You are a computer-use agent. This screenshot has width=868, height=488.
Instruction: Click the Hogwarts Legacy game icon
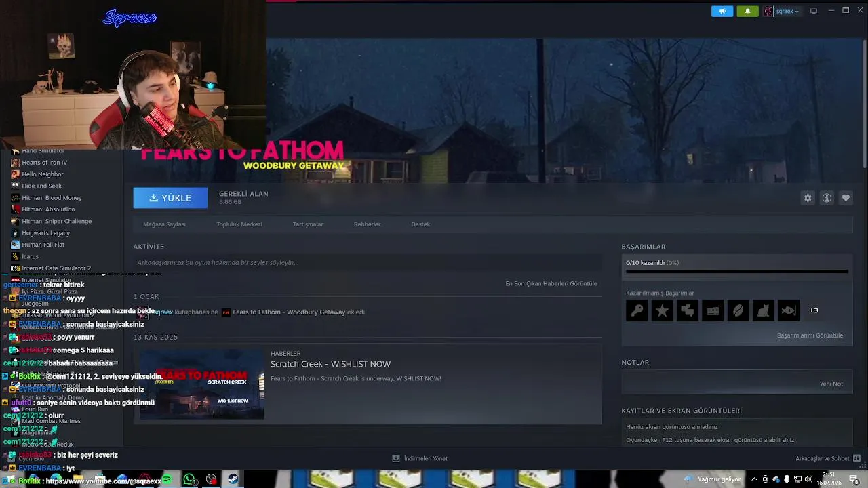point(15,233)
